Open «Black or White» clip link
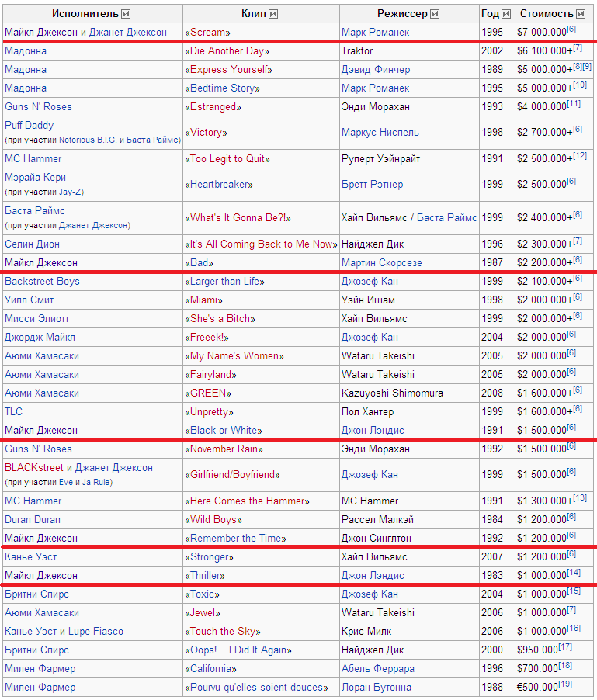This screenshot has height=700, width=597. [x=224, y=431]
